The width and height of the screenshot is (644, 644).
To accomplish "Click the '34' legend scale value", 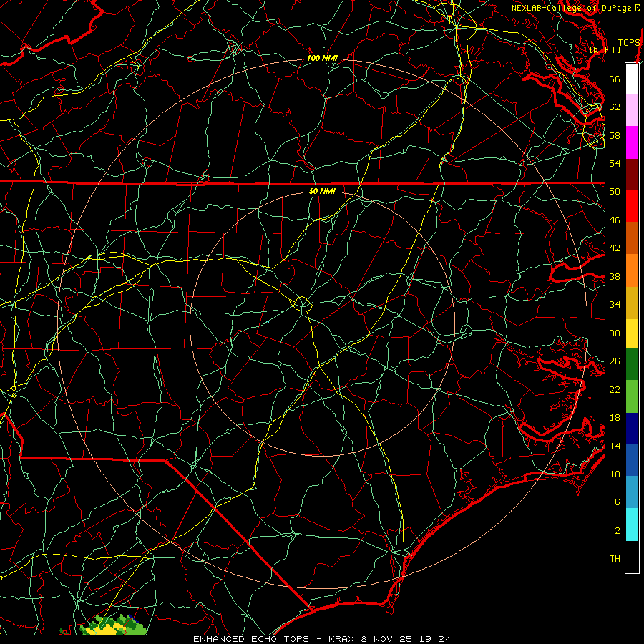I will 615,304.
